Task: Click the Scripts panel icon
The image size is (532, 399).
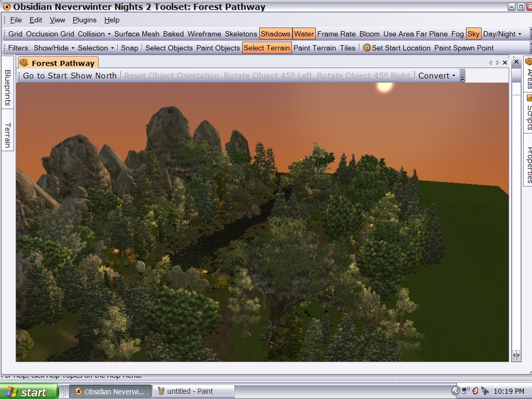Action: [x=529, y=98]
